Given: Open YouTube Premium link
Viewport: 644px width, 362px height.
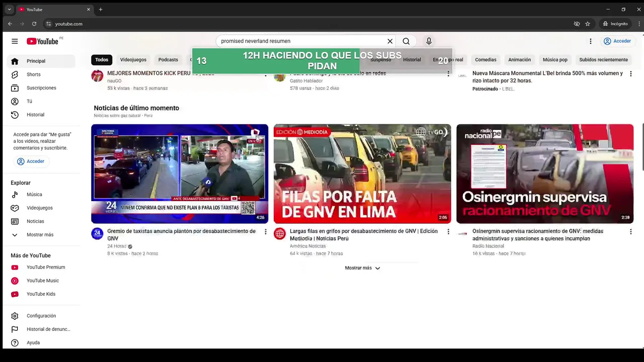Looking at the screenshot, I should [x=41, y=267].
